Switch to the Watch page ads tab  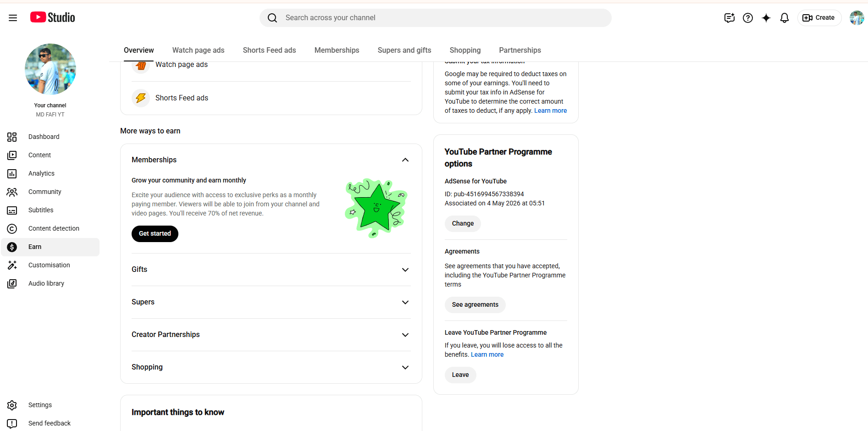pos(198,50)
